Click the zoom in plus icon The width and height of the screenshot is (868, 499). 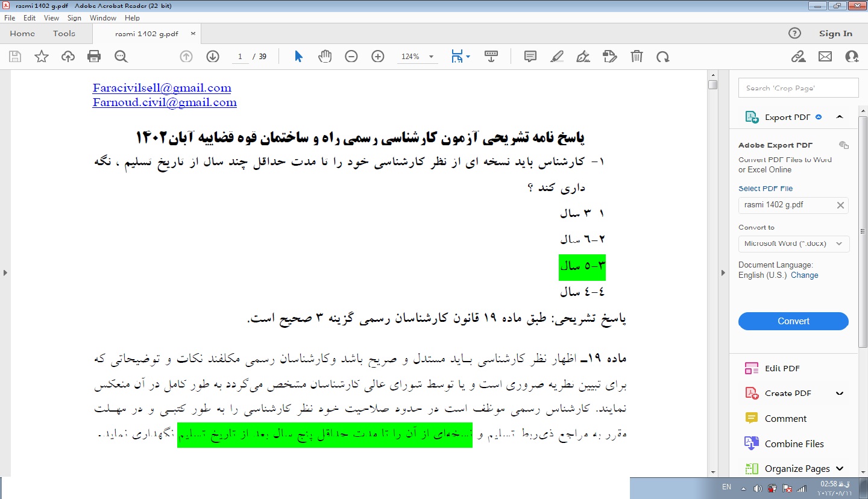point(378,57)
